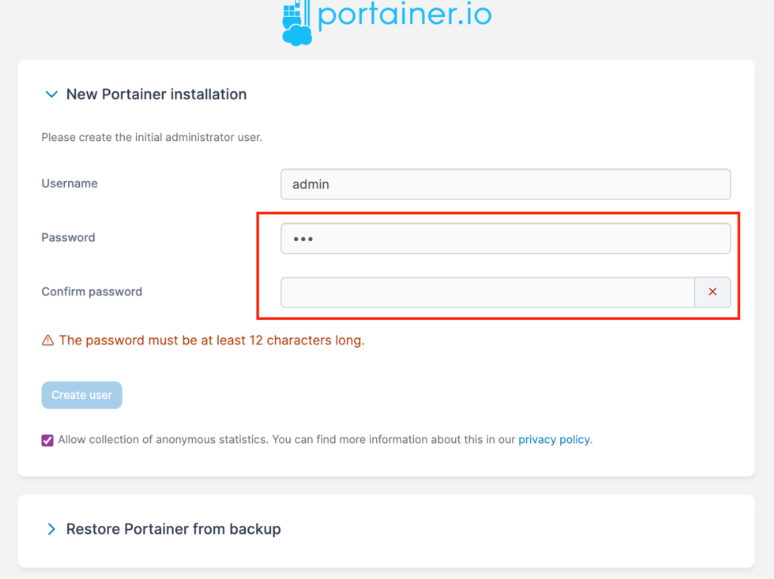The height and width of the screenshot is (579, 774).
Task: Click the Portainer crane logo icon
Action: click(x=297, y=23)
